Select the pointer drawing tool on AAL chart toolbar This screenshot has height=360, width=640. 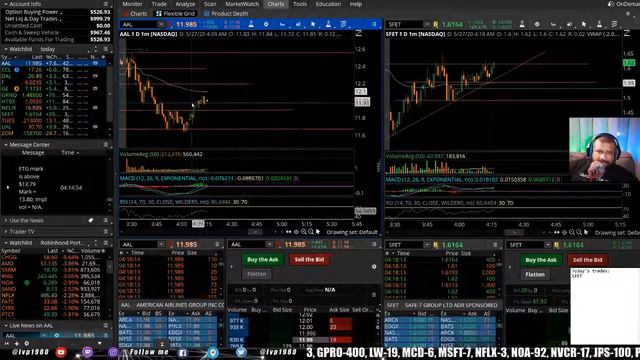click(x=313, y=24)
